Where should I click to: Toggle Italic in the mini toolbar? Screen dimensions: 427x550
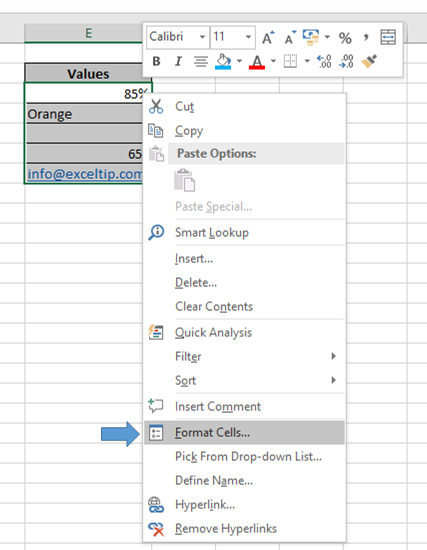point(178,61)
